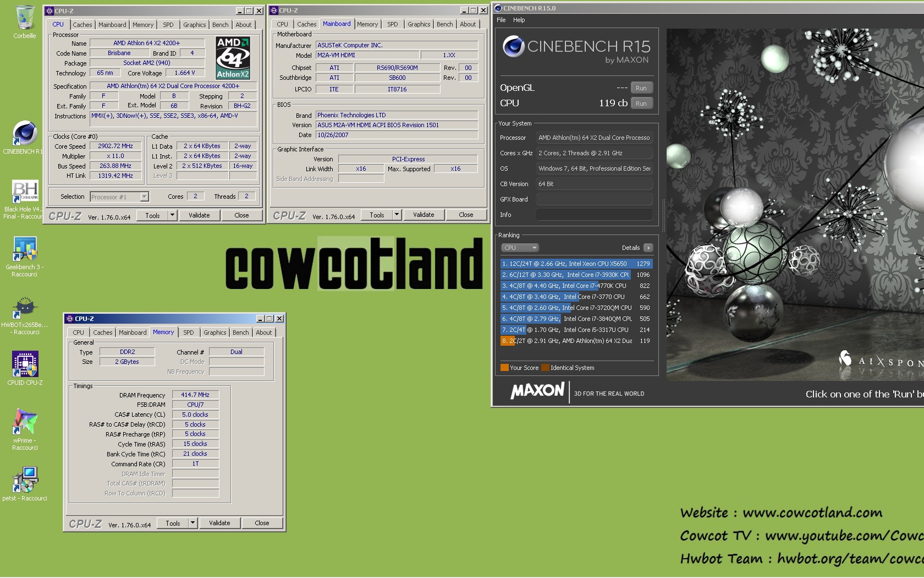924x578 pixels.
Task: Open SPD tab in Memory window
Action: pos(189,332)
